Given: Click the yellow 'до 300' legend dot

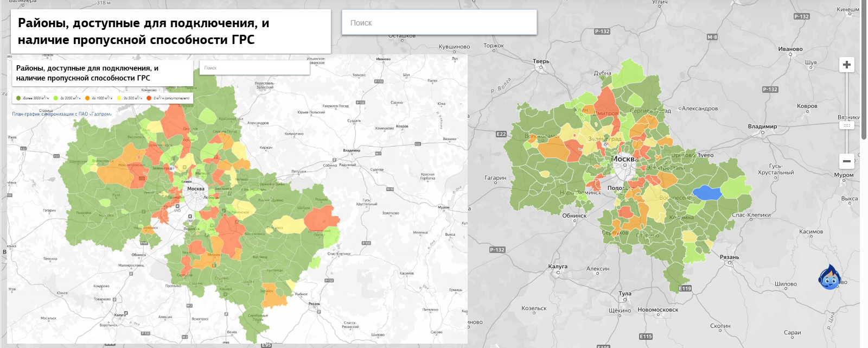Looking at the screenshot, I should (x=119, y=98).
